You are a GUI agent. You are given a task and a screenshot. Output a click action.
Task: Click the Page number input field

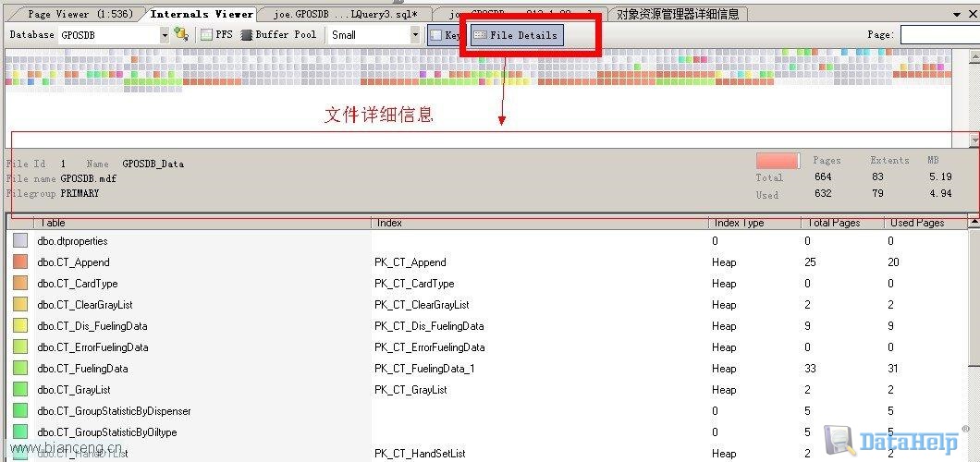pyautogui.click(x=939, y=34)
